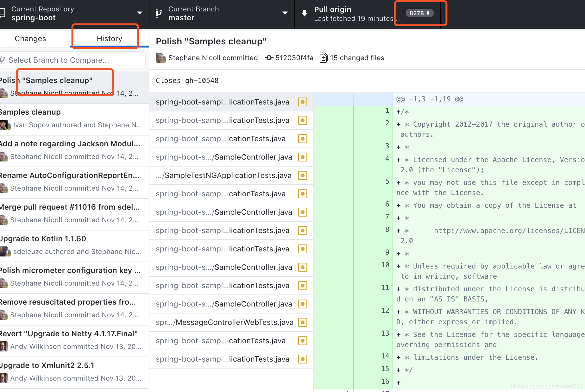Viewport: 585px width, 392px height.
Task: Click the 8278 pending commits badge
Action: (419, 13)
